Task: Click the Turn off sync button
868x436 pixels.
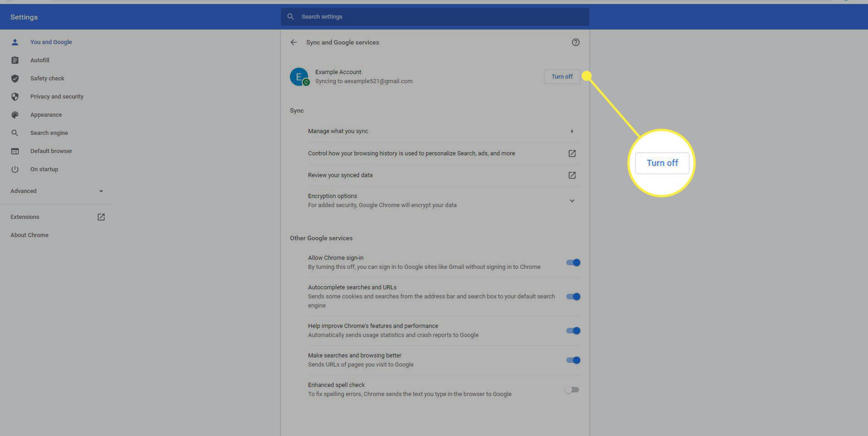Action: (562, 77)
